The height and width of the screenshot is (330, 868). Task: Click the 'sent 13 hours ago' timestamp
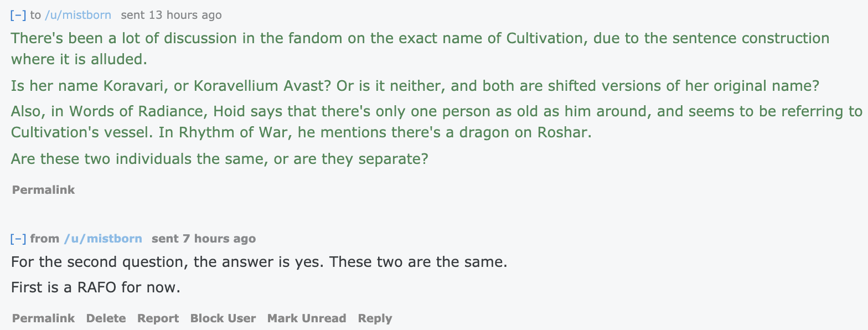pos(171,15)
